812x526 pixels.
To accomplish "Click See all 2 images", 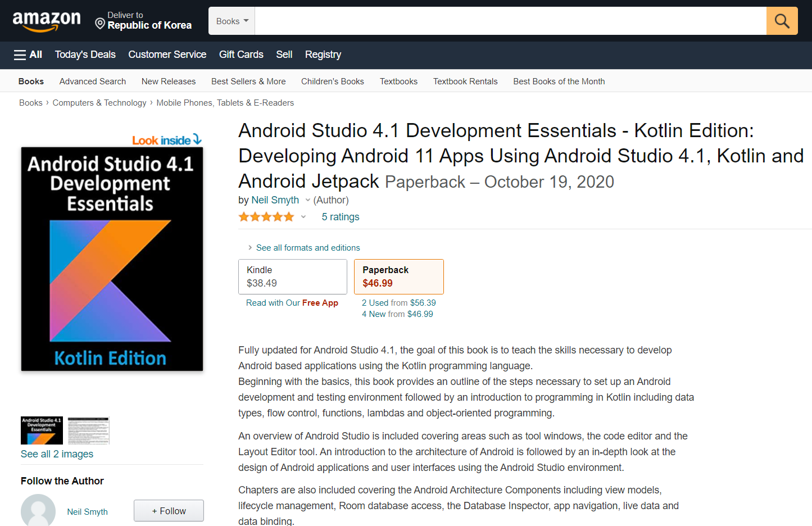I will coord(57,454).
